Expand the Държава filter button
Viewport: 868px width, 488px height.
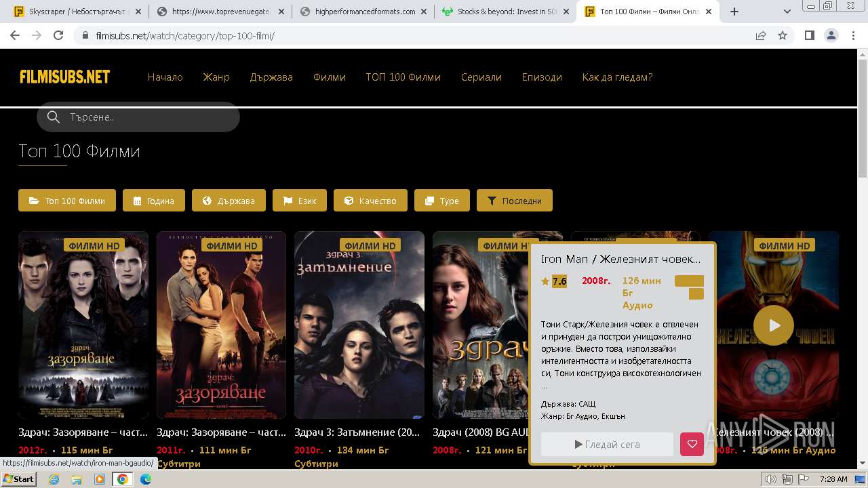[x=229, y=201]
